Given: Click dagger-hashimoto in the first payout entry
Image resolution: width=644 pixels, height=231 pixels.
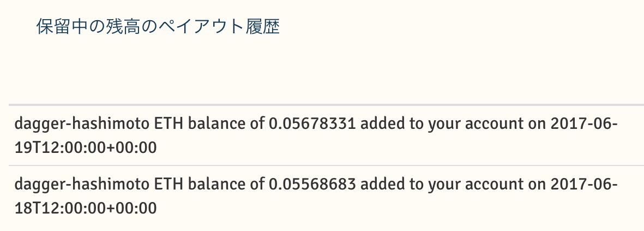Looking at the screenshot, I should coord(82,124).
